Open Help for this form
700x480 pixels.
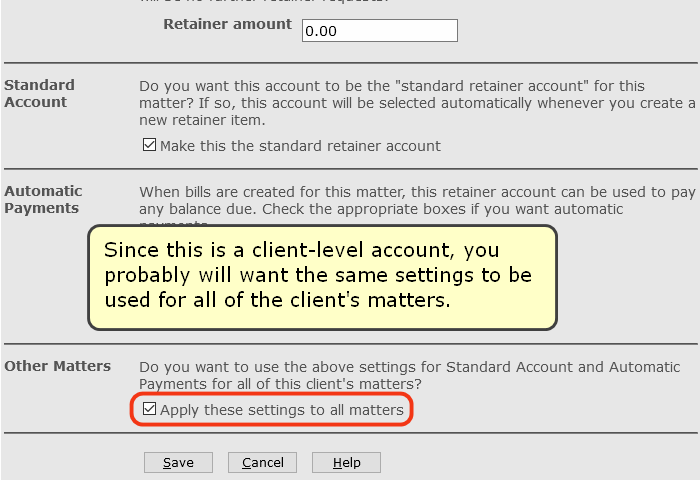[346, 463]
